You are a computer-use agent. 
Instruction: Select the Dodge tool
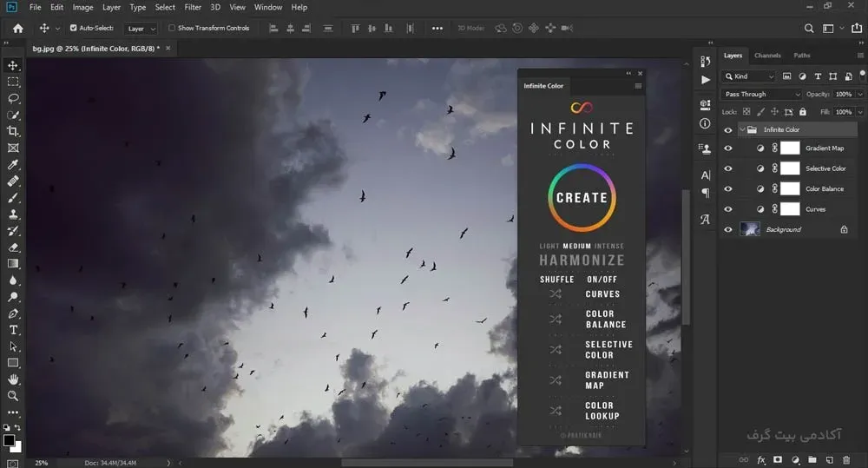point(13,297)
